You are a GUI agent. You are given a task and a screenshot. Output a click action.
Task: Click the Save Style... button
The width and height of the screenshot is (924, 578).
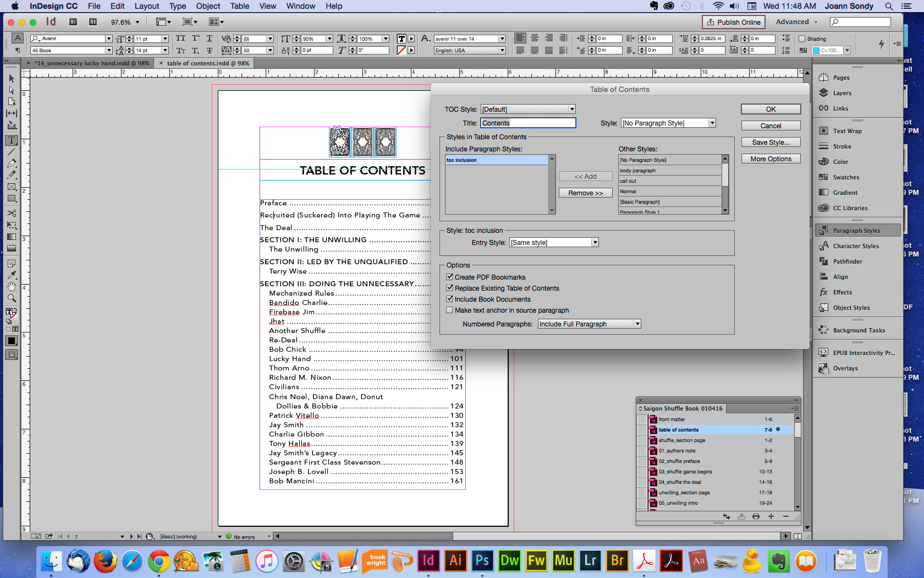click(771, 142)
